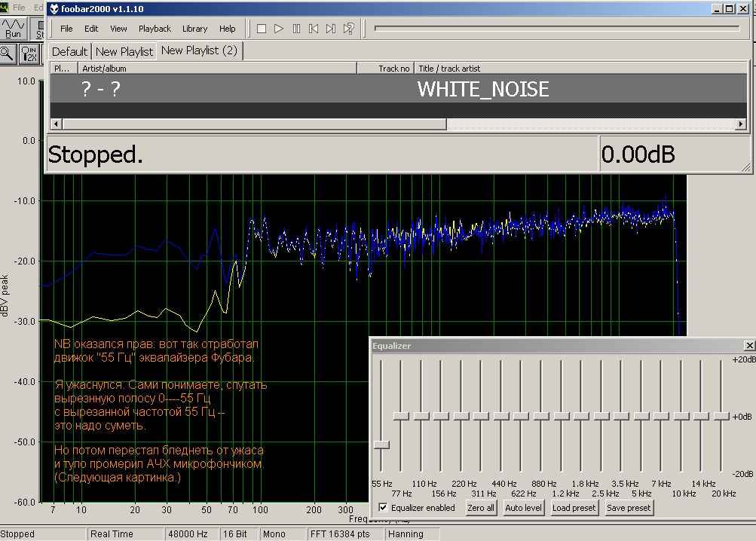Skip to the next track
This screenshot has height=541, width=756.
point(331,29)
